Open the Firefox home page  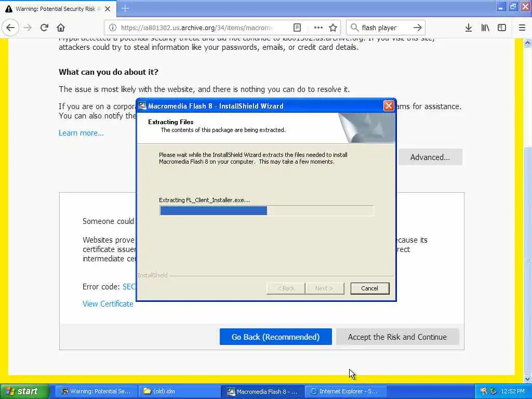pyautogui.click(x=61, y=28)
